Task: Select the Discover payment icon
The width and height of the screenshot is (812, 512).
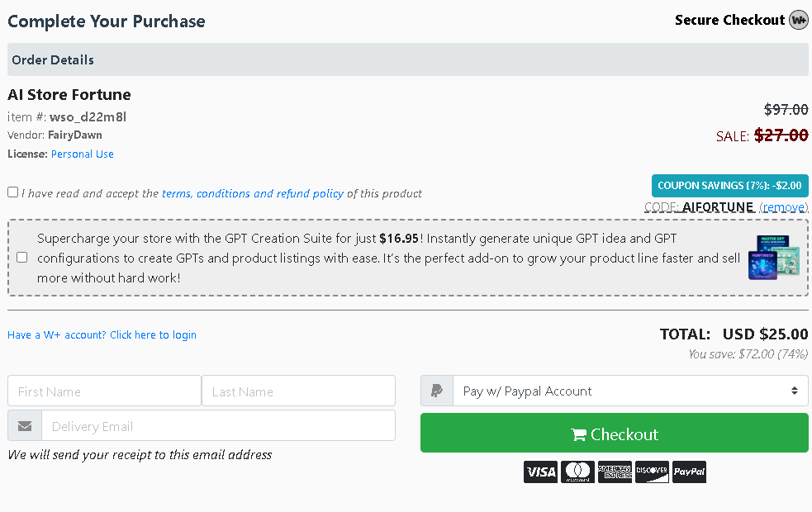Action: pos(652,472)
